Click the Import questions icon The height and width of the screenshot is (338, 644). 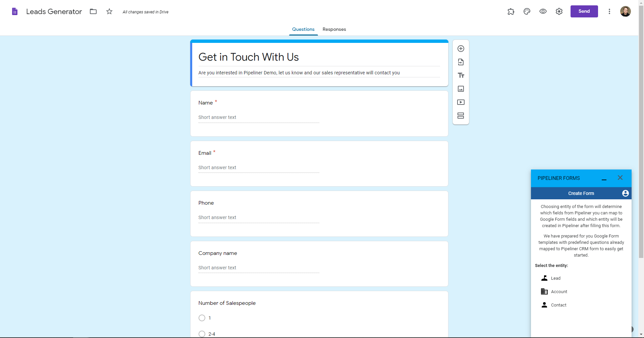461,62
